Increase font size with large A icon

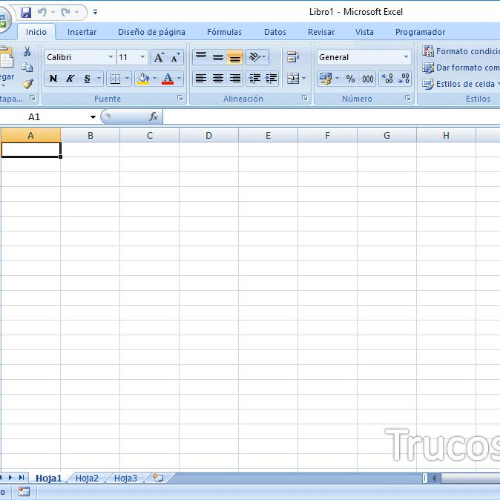(159, 57)
